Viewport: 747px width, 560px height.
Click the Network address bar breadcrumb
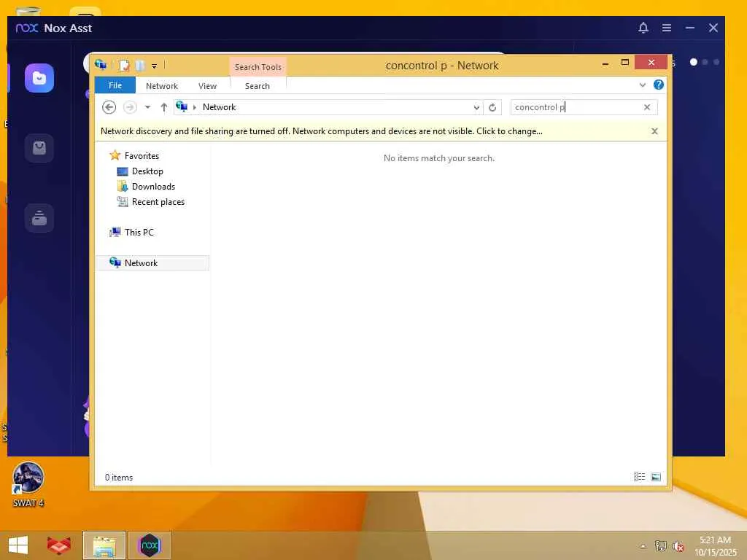pyautogui.click(x=219, y=107)
